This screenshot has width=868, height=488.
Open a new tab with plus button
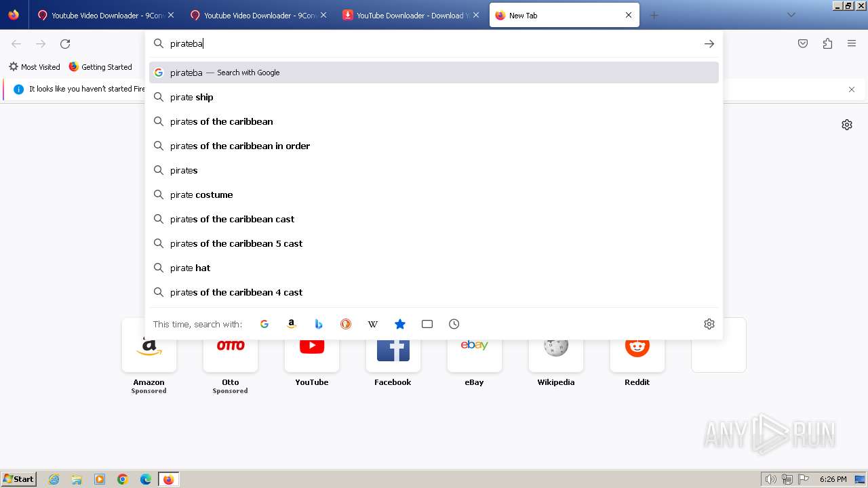[x=654, y=15]
